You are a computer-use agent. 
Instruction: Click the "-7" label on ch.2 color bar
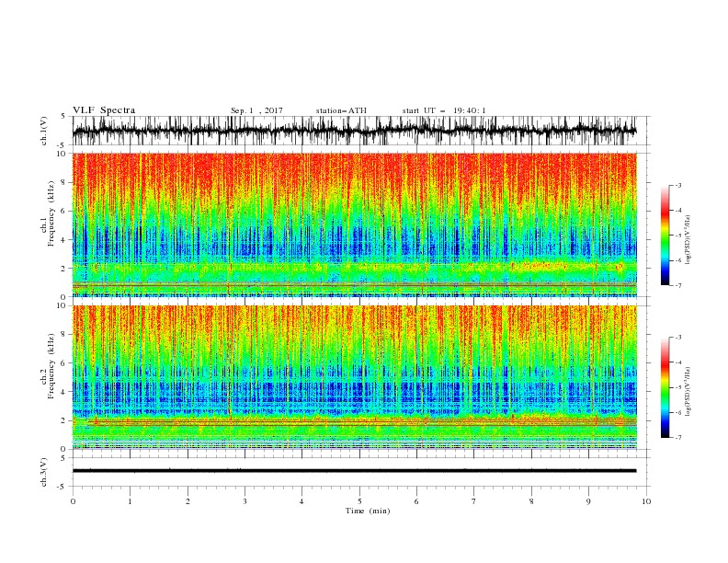(677, 437)
